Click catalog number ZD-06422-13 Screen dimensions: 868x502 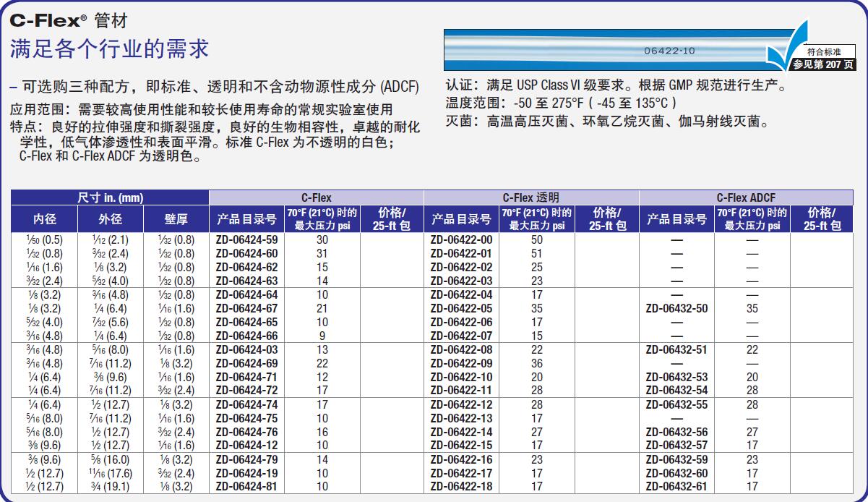(x=461, y=418)
